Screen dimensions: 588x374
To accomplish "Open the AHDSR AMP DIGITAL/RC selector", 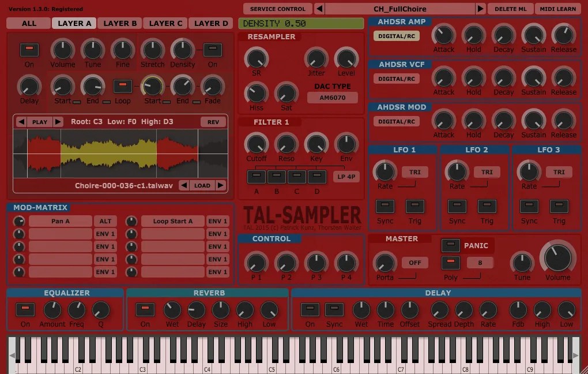I will 395,35.
